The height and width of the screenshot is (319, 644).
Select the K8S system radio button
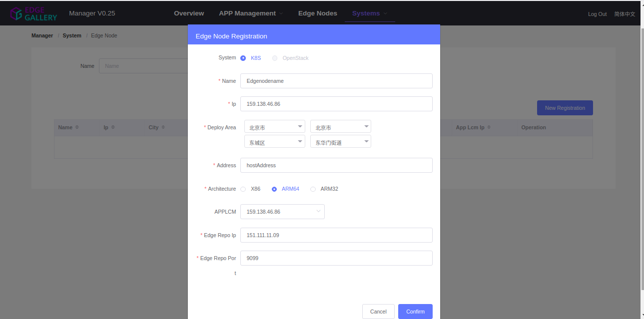243,58
